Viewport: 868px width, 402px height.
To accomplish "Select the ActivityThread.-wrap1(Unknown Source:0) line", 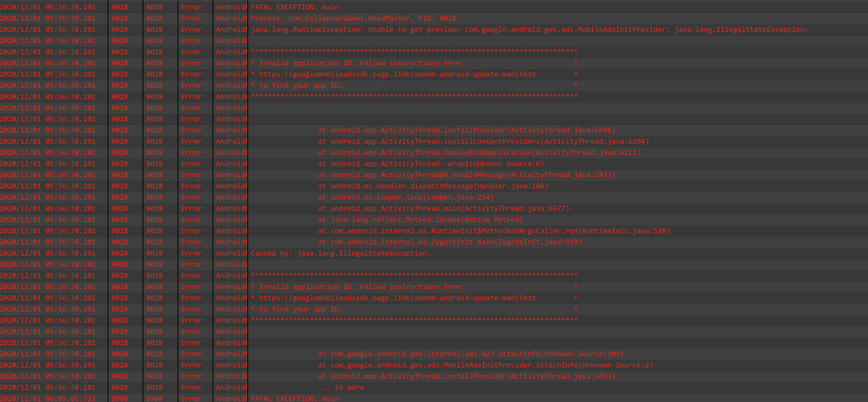I will [x=431, y=164].
